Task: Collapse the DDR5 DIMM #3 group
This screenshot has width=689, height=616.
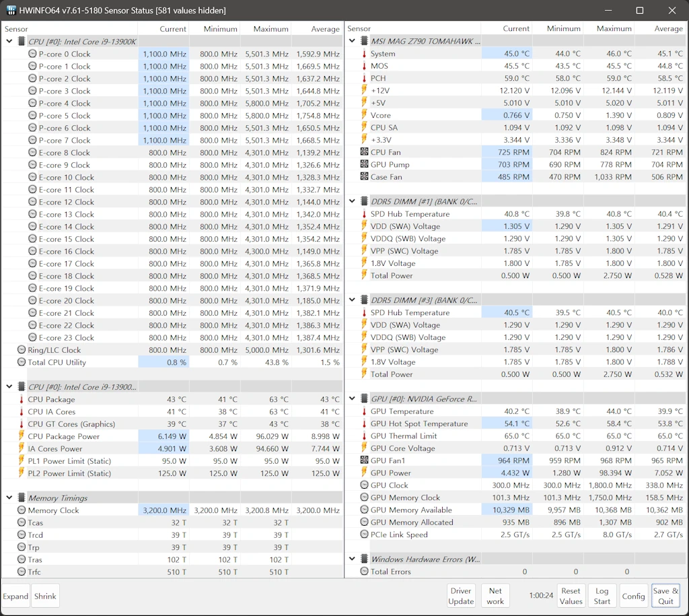Action: (352, 300)
